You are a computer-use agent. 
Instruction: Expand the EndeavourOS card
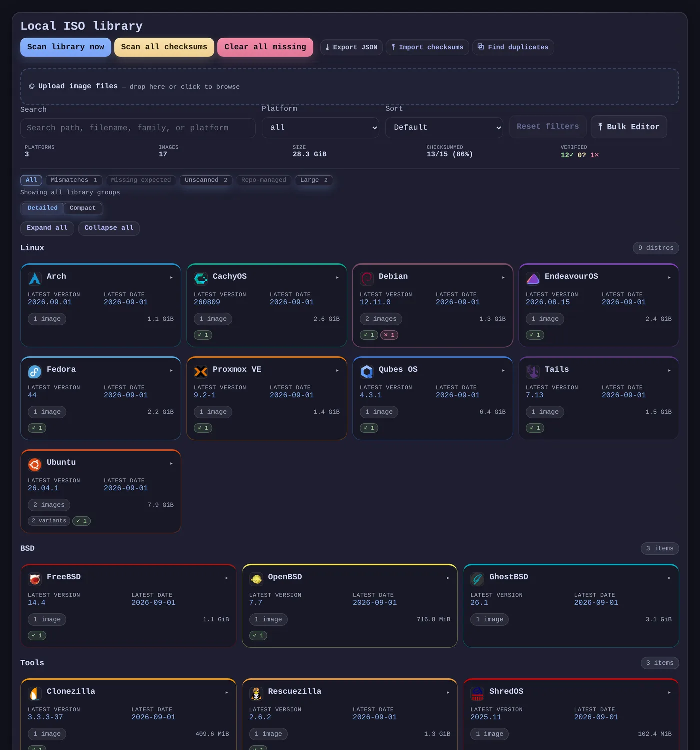669,277
